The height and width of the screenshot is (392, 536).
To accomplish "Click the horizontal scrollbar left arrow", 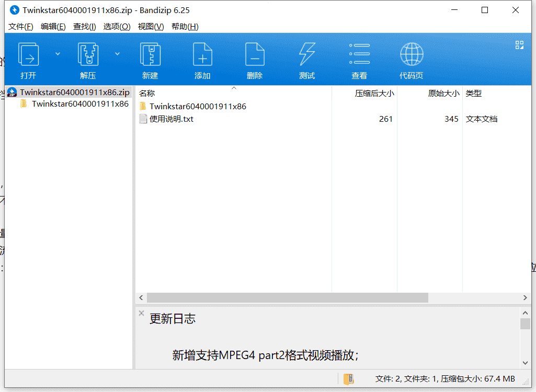I will click(x=141, y=298).
